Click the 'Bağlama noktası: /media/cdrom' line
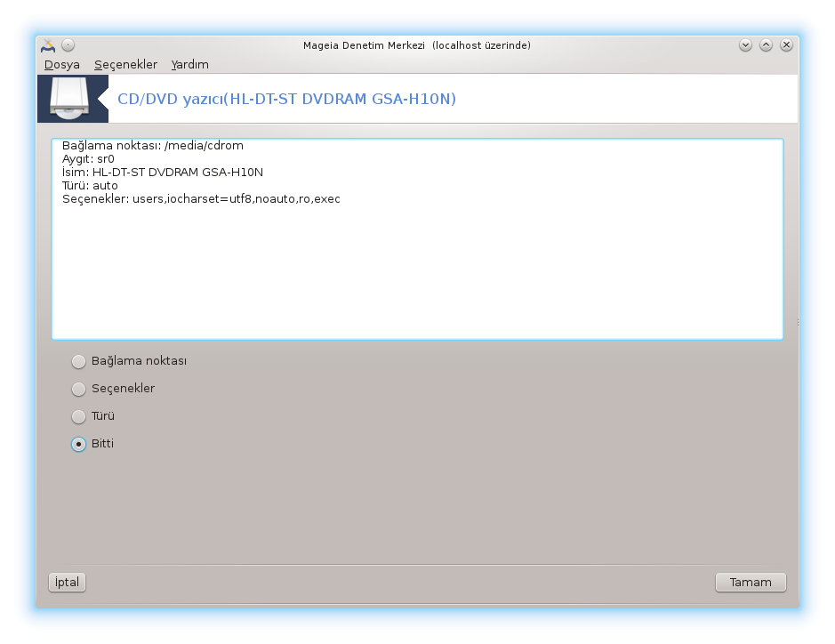Image resolution: width=835 pixels, height=644 pixels. 153,145
